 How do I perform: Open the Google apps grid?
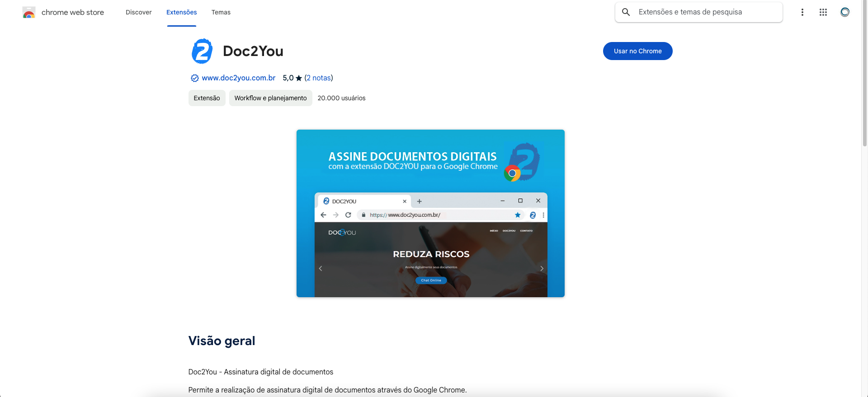tap(823, 12)
